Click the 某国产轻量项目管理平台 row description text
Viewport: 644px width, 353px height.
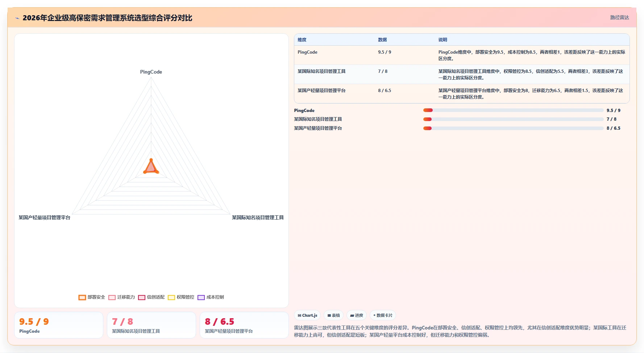(532, 94)
